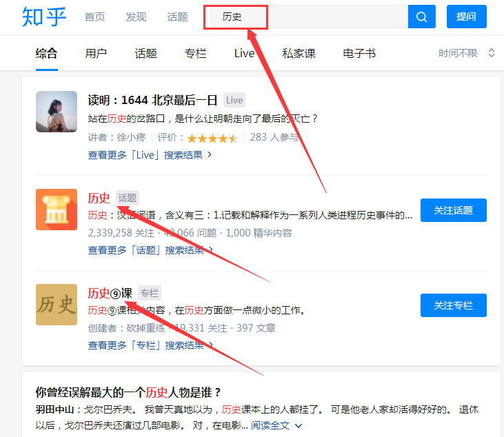Open the 话题 item in top navigation

tap(177, 17)
